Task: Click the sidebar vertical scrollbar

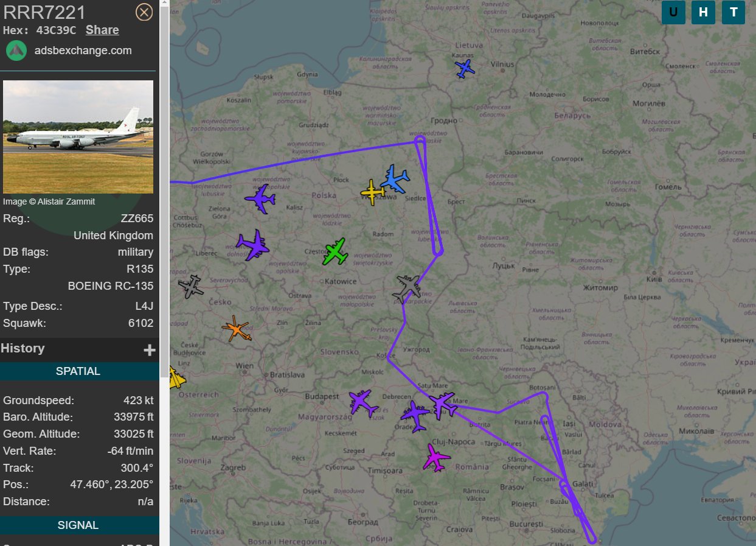Action: click(x=164, y=183)
